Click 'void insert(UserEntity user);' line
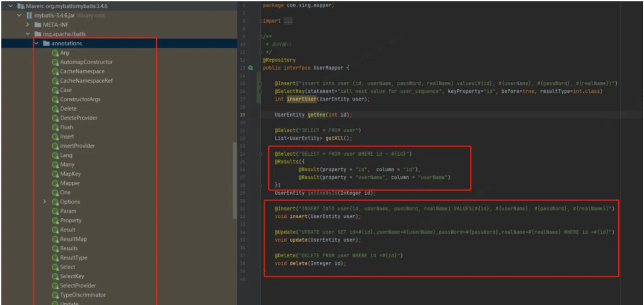 coord(318,216)
